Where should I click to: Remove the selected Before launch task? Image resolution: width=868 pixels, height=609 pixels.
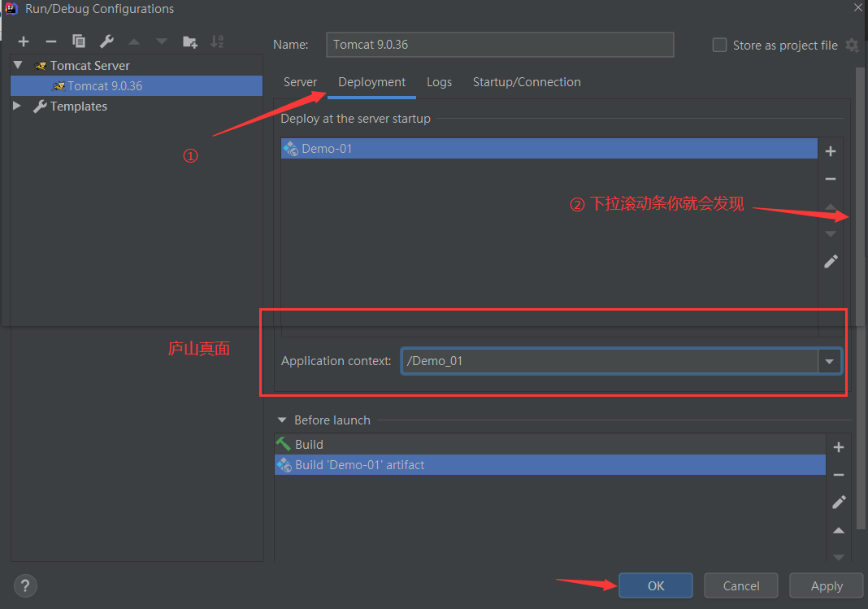click(x=838, y=475)
